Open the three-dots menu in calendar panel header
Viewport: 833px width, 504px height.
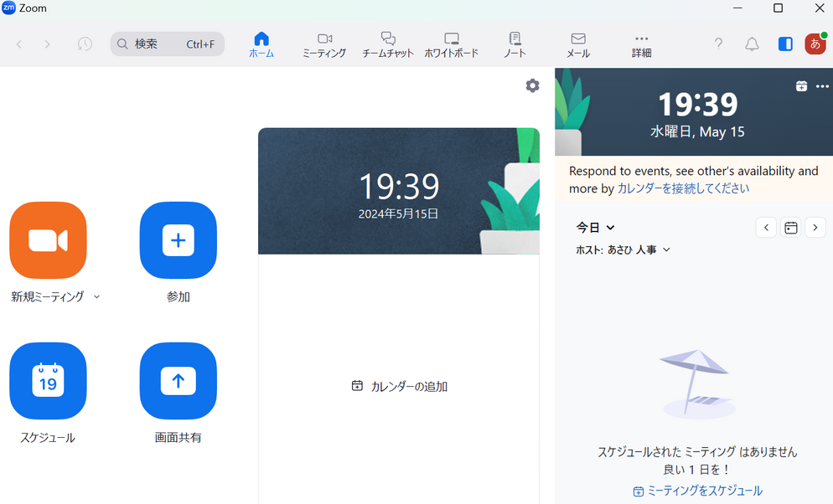coord(822,86)
